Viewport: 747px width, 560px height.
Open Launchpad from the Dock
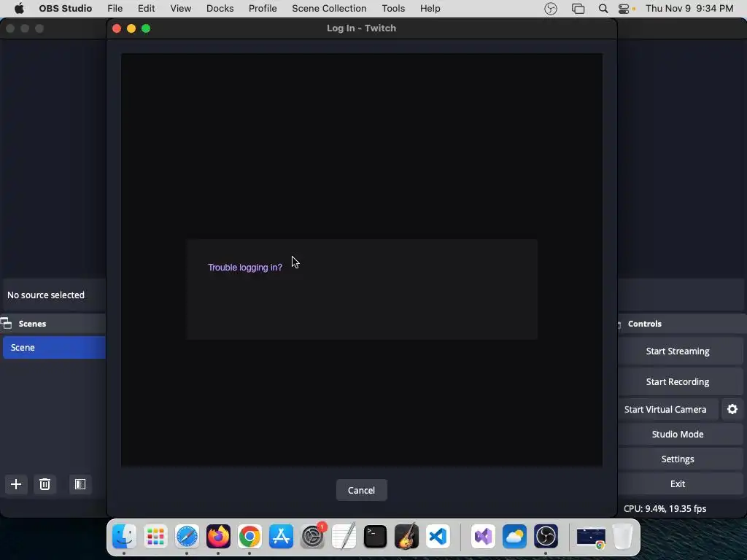tap(155, 537)
